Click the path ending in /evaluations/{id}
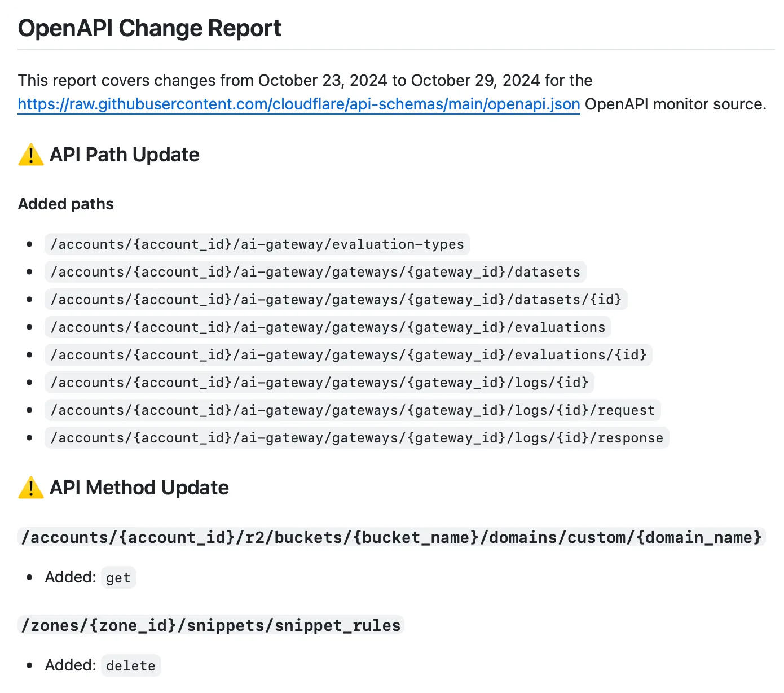This screenshot has width=784, height=693. click(x=348, y=355)
